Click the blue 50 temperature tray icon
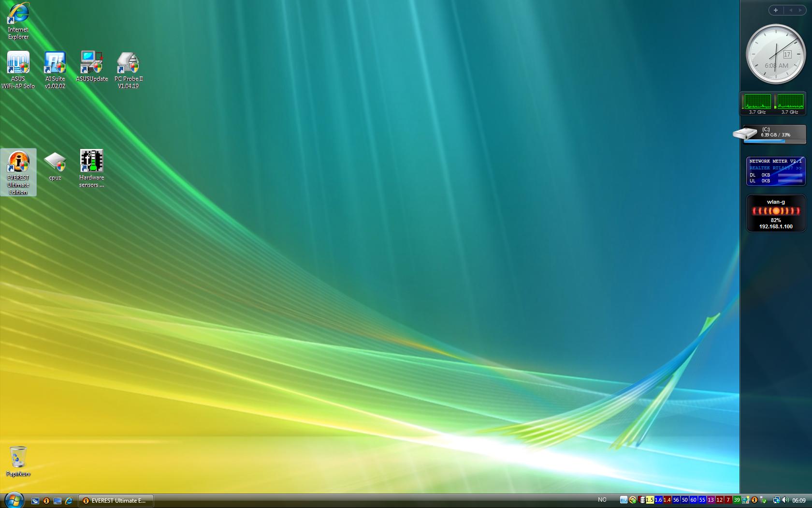This screenshot has height=508, width=812. [684, 500]
